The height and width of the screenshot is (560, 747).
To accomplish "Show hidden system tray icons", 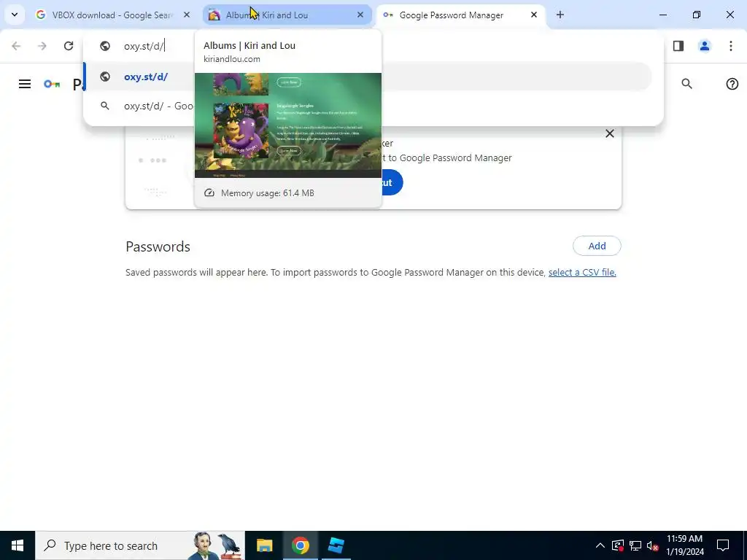I will 600,545.
